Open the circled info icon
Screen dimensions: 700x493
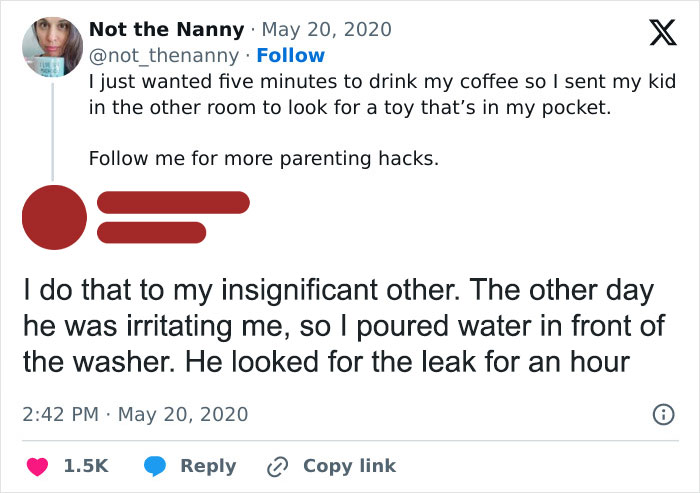point(660,413)
